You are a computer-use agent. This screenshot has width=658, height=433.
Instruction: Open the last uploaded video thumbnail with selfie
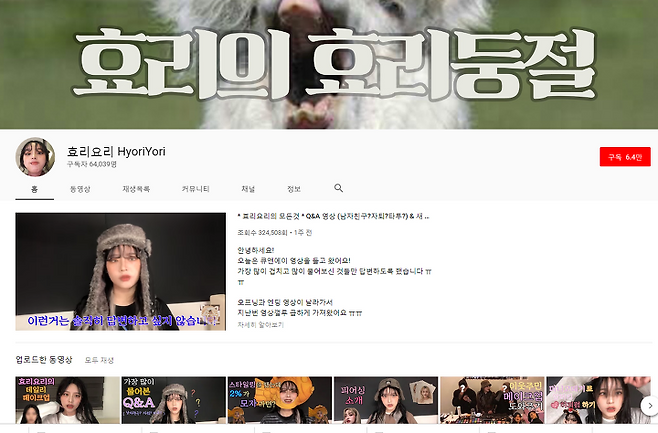point(598,400)
